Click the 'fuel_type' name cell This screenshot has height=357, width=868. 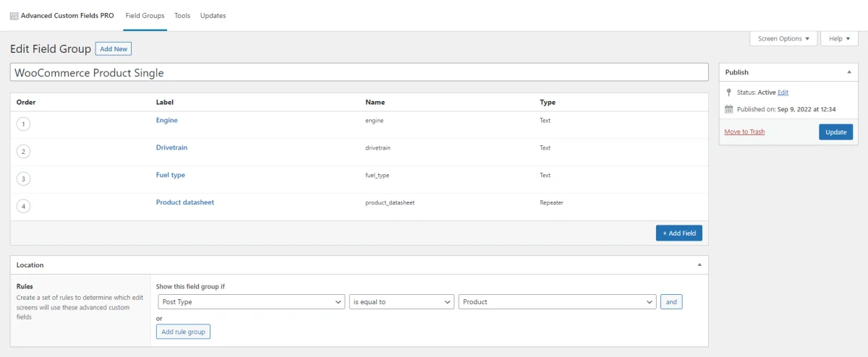pyautogui.click(x=378, y=176)
